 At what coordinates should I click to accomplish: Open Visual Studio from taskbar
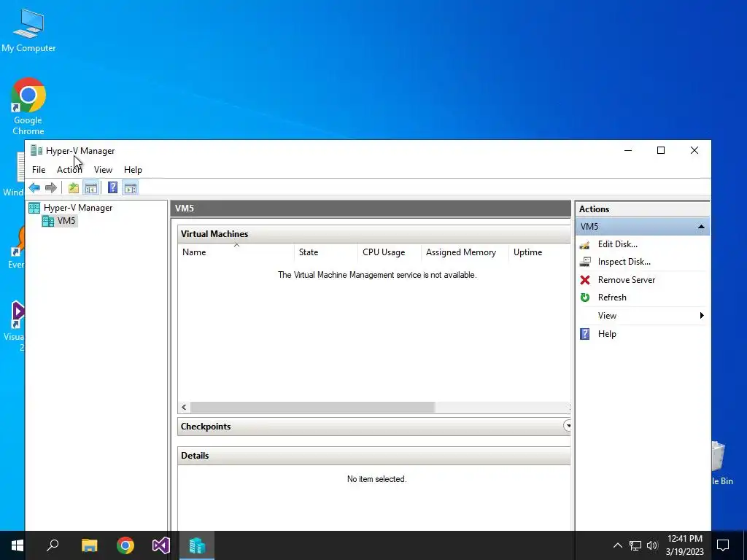[x=161, y=545]
